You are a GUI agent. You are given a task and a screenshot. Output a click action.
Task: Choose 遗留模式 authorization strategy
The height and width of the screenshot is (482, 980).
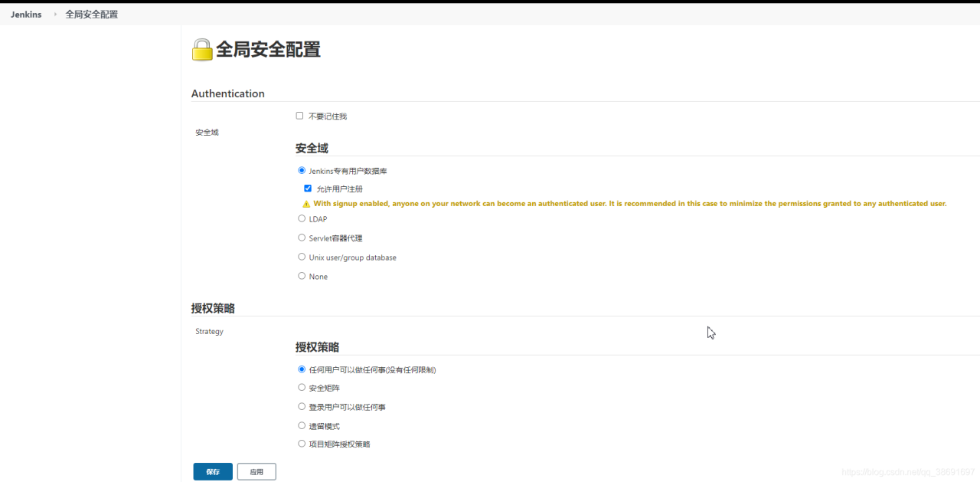point(302,425)
